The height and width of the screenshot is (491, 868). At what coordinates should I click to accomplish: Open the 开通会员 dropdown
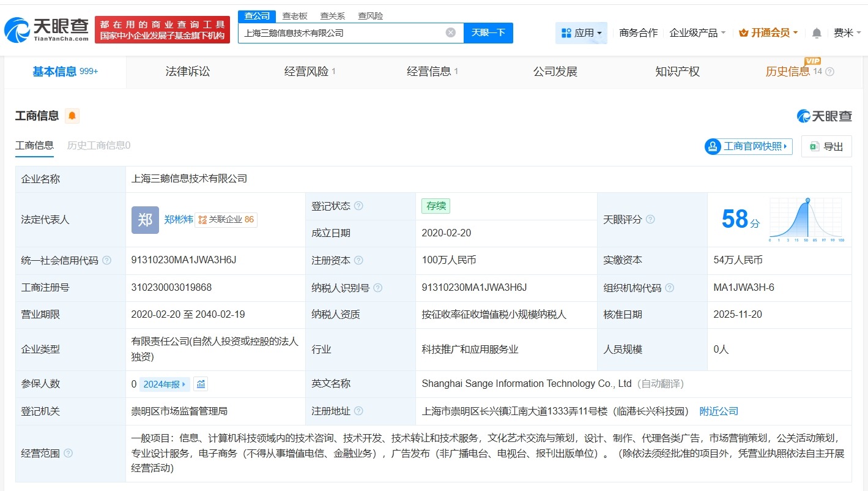tap(768, 33)
